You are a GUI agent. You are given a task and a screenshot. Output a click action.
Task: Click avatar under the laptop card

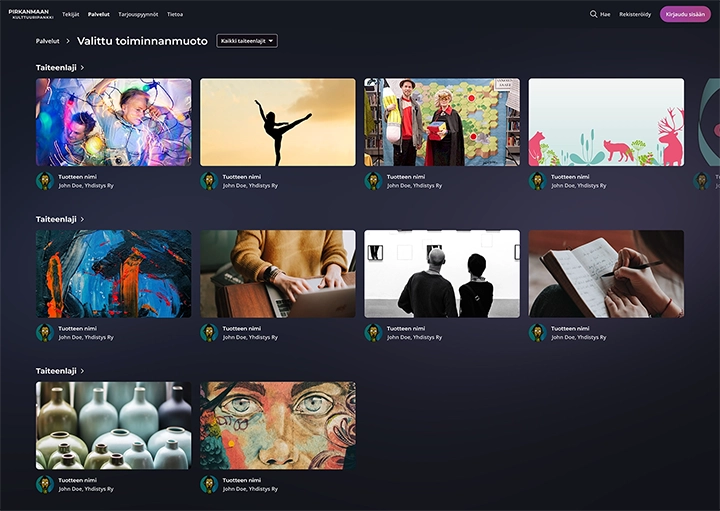click(209, 332)
